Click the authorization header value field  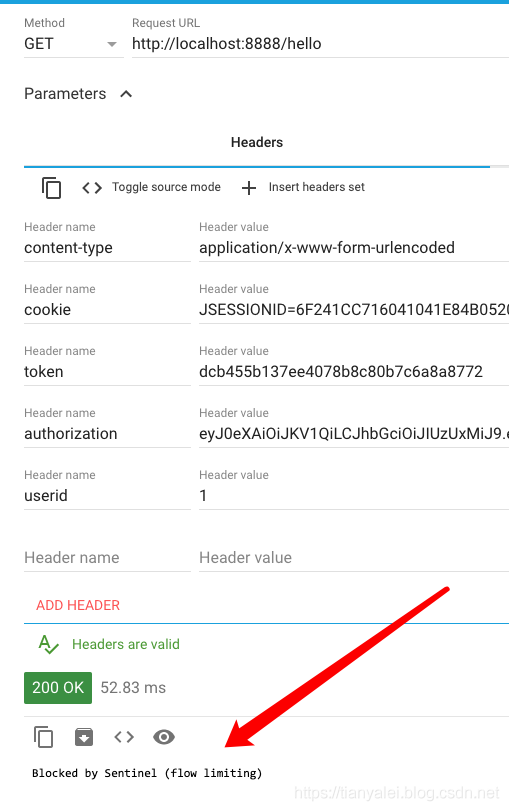pyautogui.click(x=354, y=434)
